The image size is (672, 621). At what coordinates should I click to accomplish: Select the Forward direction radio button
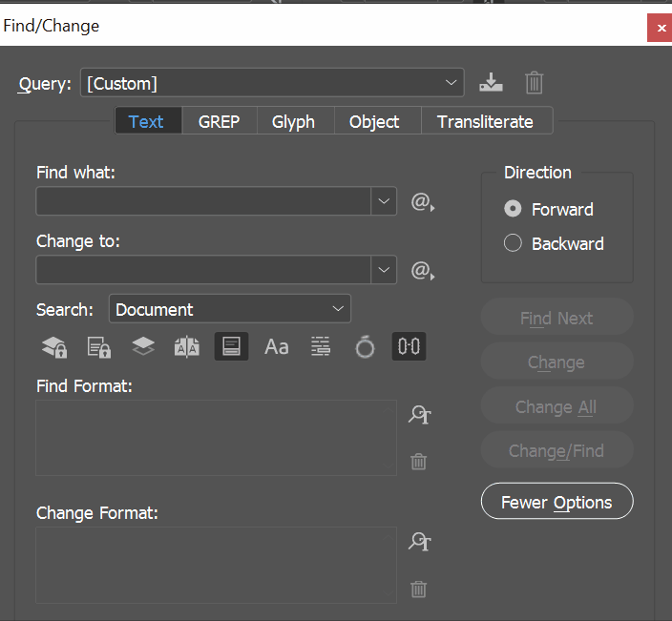point(514,209)
